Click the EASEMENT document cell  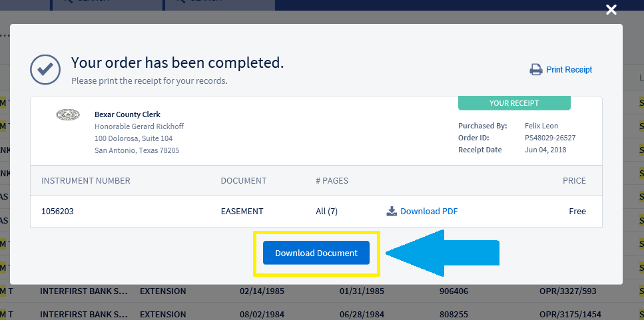click(242, 212)
